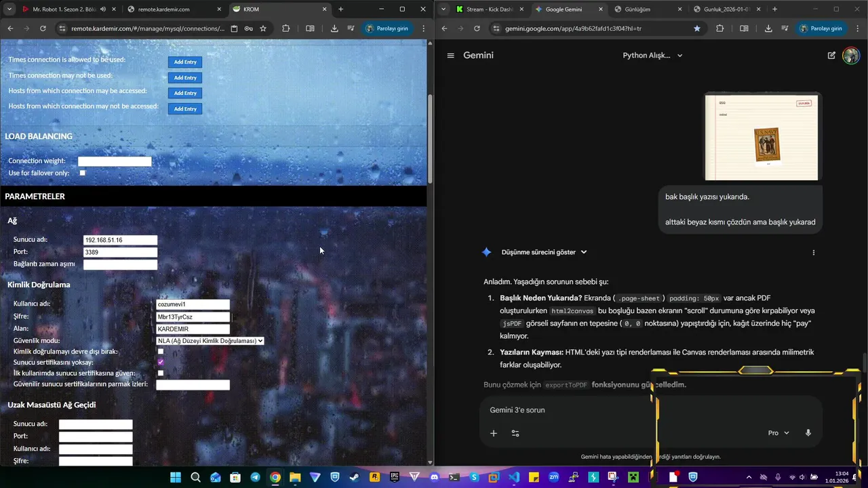Toggle 'İlk kullanımda sunucu sertifikasına güven' checkbox
868x488 pixels.
[161, 373]
